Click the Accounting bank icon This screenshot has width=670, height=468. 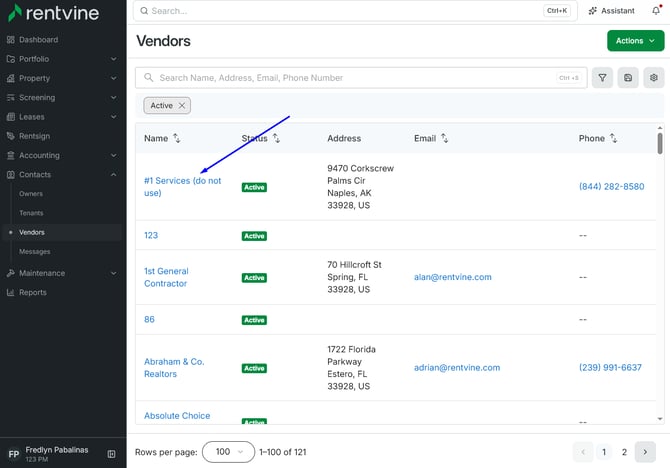tap(11, 155)
